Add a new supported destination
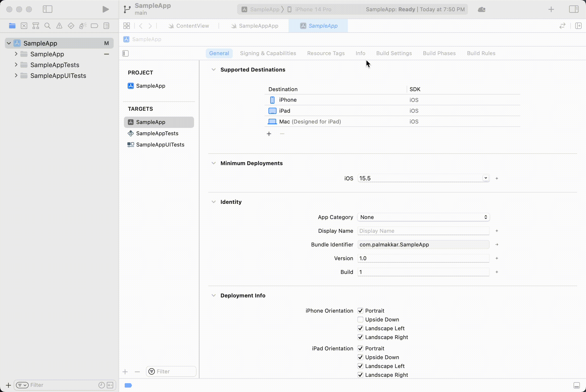This screenshot has width=586, height=392. click(269, 134)
